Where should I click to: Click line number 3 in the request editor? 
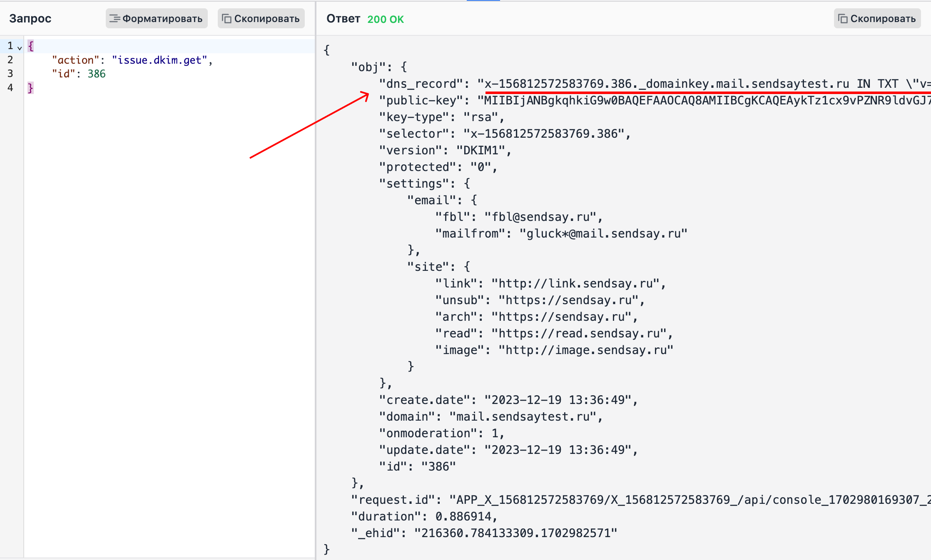(x=10, y=74)
